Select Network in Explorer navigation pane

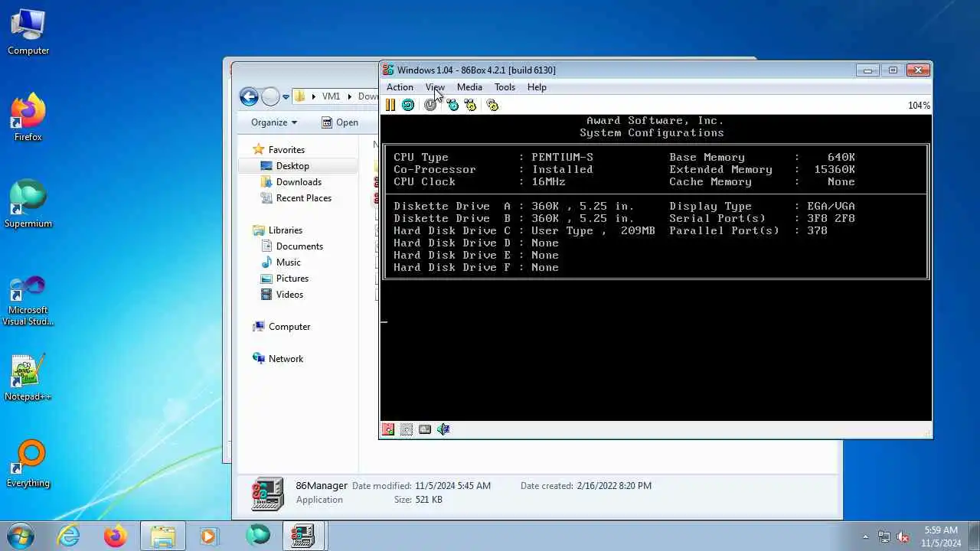click(x=278, y=359)
